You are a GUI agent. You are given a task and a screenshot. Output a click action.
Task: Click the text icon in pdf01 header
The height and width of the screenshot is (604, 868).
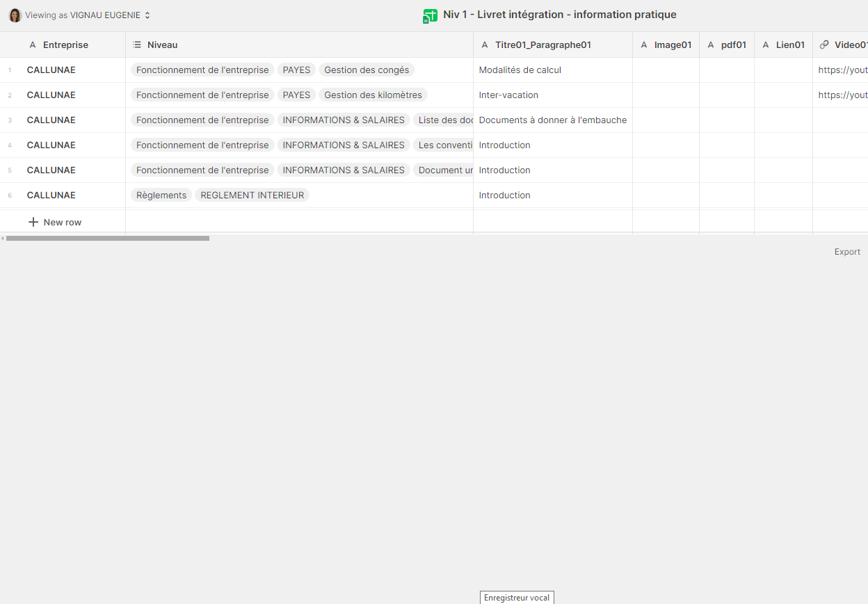(x=711, y=45)
